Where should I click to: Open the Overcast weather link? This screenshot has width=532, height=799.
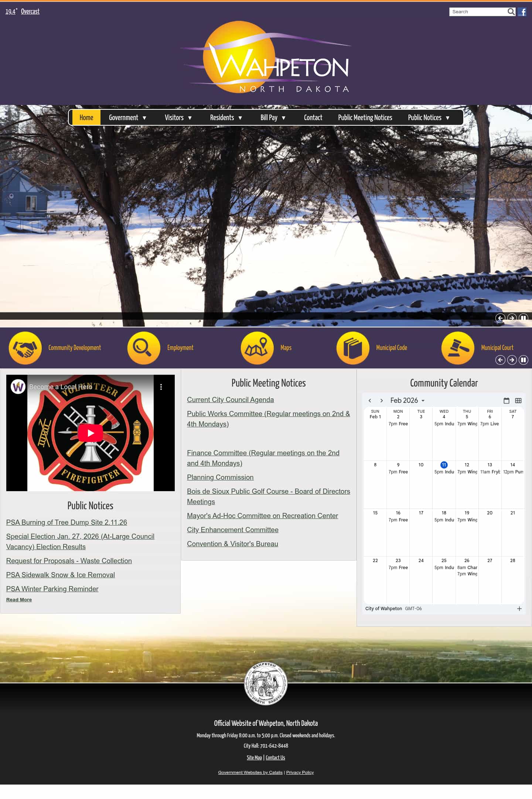(x=30, y=11)
